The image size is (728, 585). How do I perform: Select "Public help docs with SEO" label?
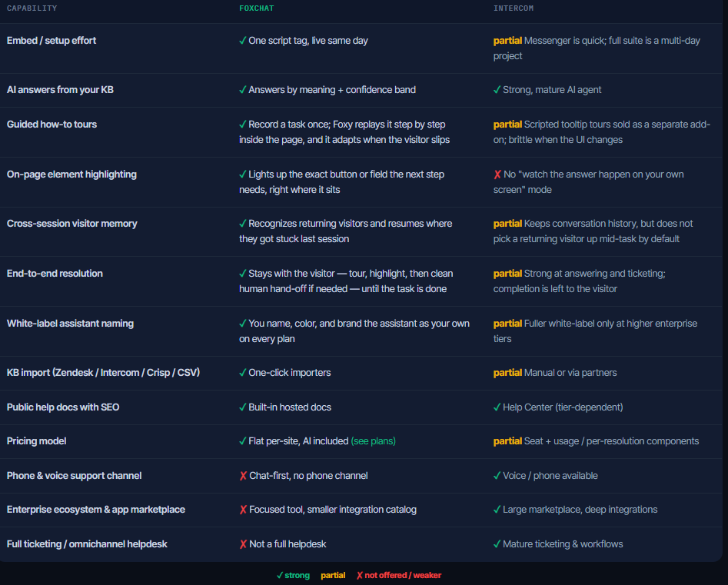tap(63, 407)
